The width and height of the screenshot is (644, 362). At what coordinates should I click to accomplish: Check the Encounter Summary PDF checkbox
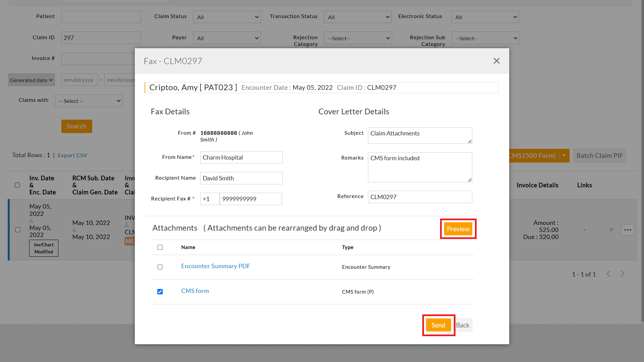pyautogui.click(x=160, y=267)
